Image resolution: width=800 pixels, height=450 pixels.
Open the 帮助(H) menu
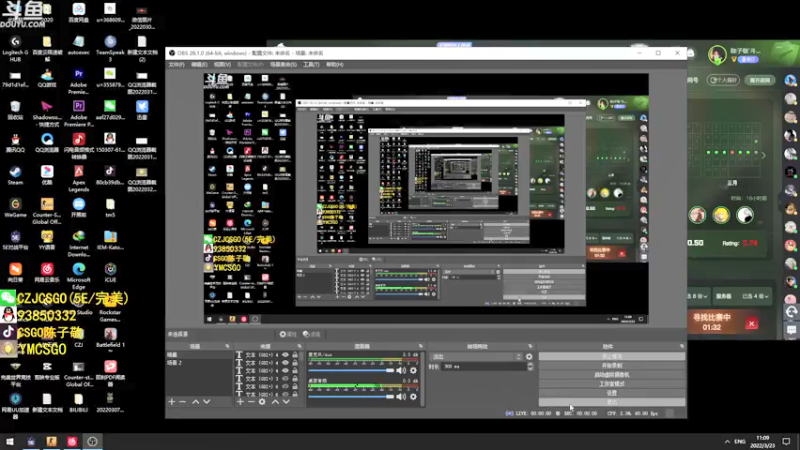coord(335,65)
